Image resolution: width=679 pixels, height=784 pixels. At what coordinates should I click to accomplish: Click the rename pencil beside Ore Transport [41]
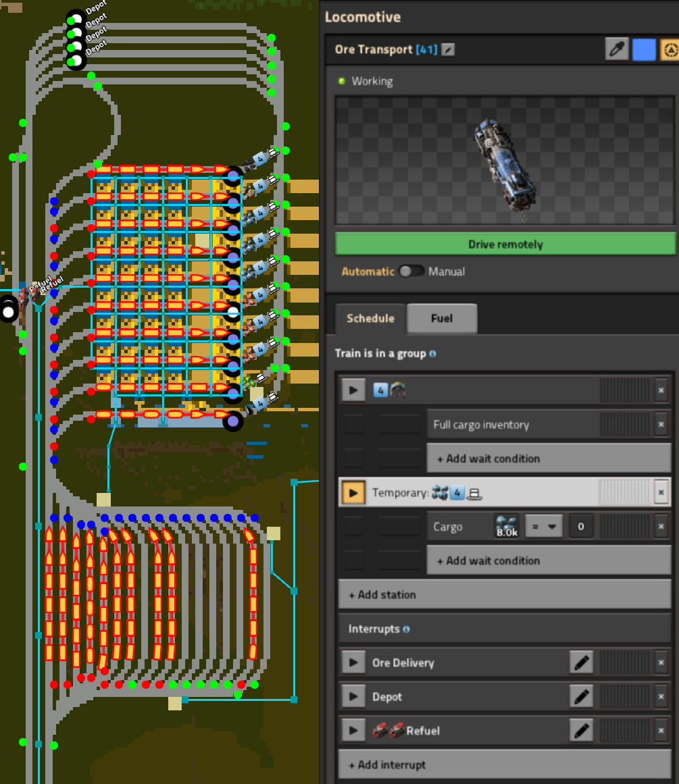tap(448, 49)
